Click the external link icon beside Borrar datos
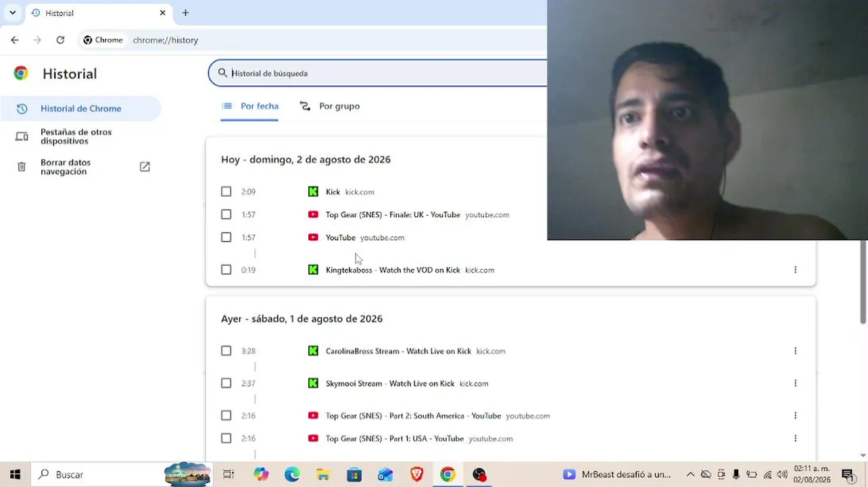 [145, 166]
